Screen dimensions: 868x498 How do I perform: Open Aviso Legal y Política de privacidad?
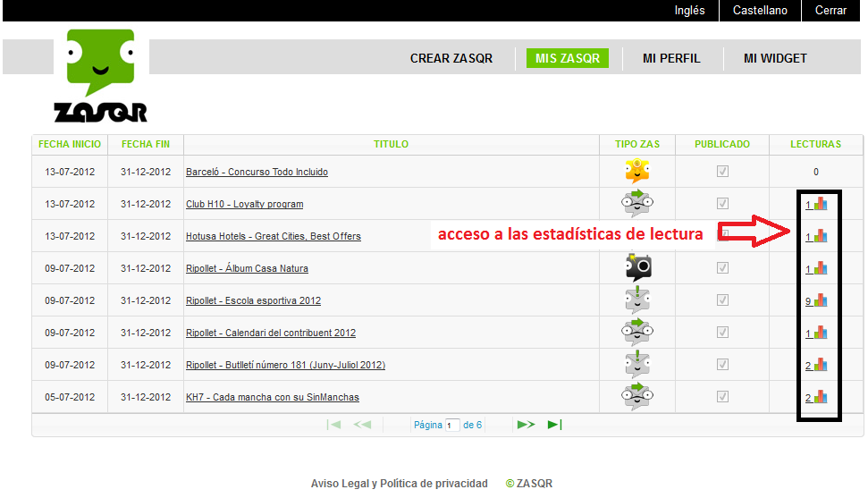[399, 484]
